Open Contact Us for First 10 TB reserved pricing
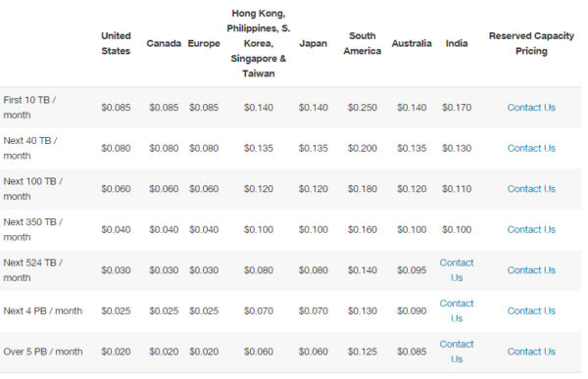Viewport: 588px width, 379px height. (531, 108)
